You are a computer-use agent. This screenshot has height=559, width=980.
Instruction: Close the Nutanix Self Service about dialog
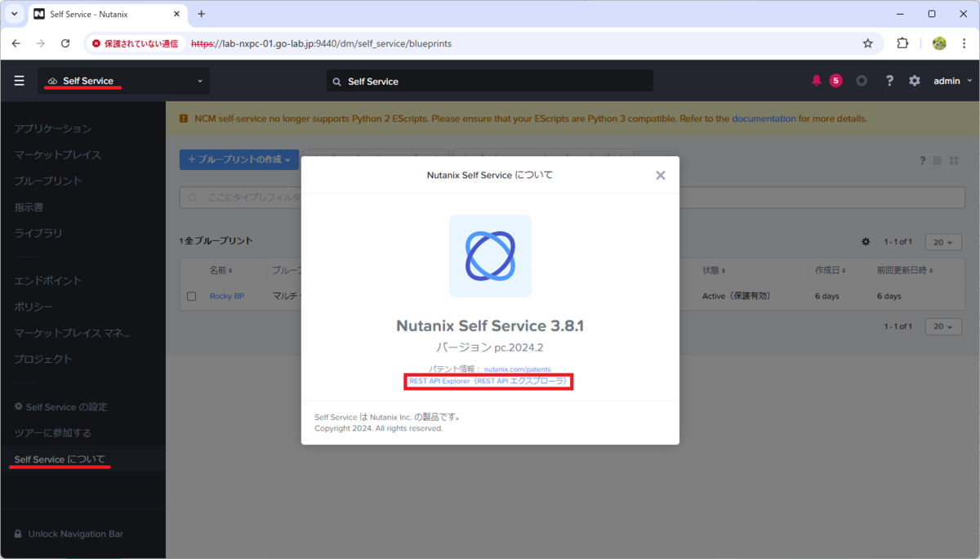[661, 175]
